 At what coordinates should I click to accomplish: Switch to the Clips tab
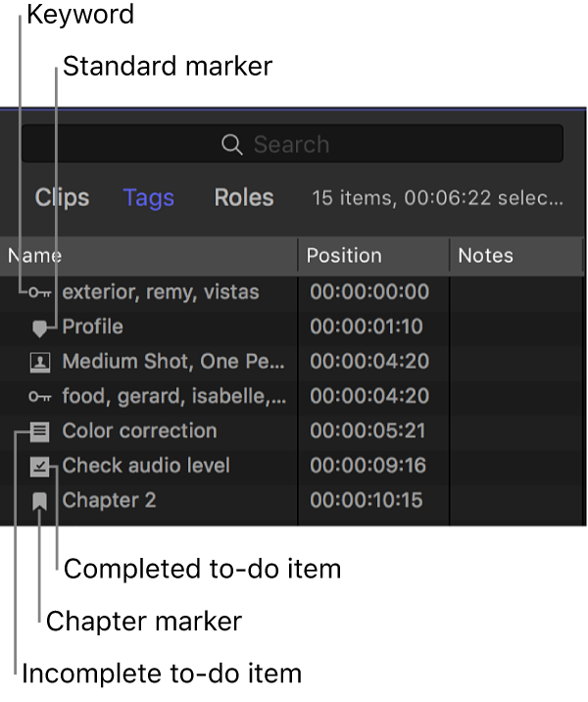click(62, 198)
